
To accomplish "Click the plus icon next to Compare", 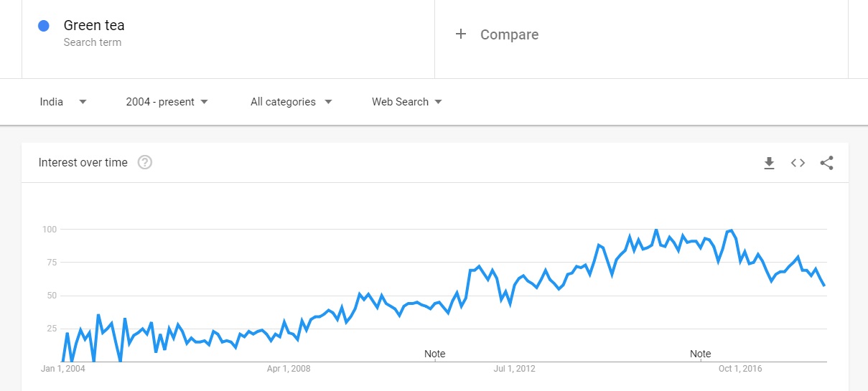I will pos(461,34).
